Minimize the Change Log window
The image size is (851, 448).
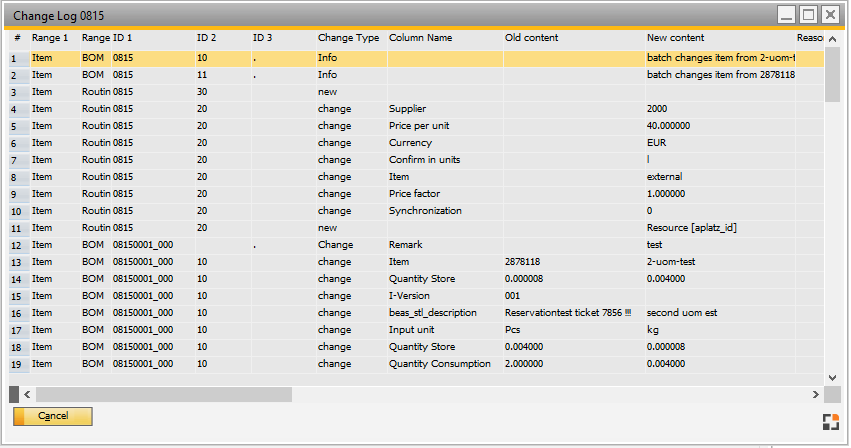(x=787, y=14)
